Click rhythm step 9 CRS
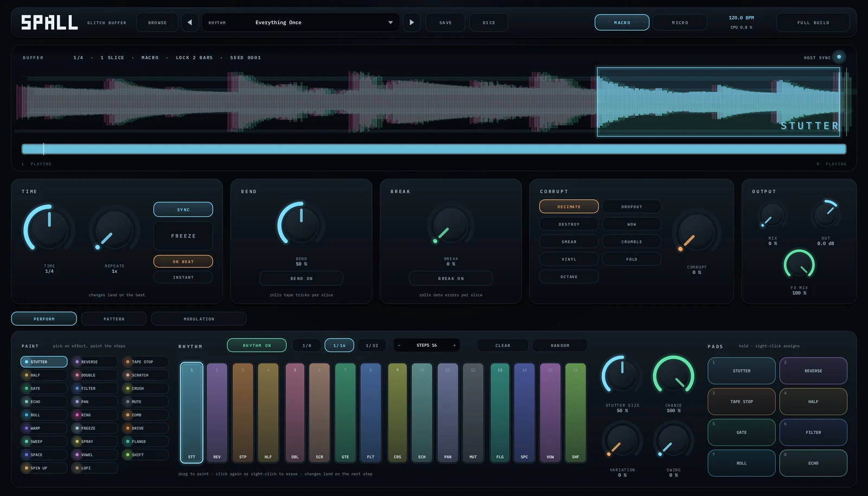This screenshot has height=496, width=868. [x=398, y=412]
